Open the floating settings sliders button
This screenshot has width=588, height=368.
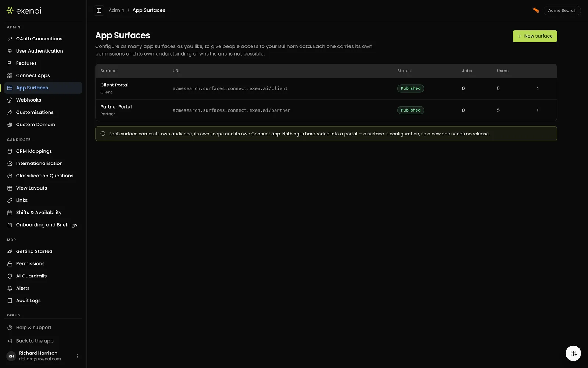point(573,353)
